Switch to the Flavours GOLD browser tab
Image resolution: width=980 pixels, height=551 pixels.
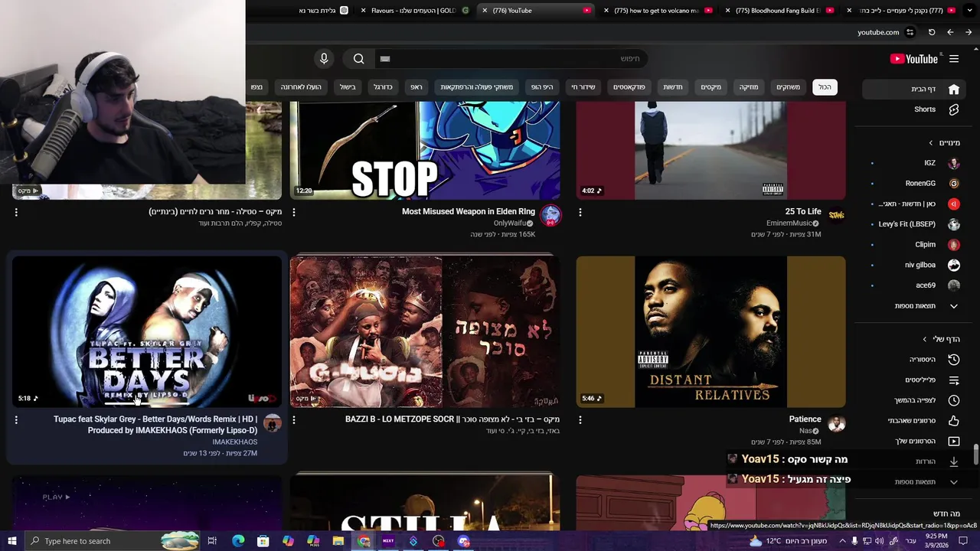[413, 11]
